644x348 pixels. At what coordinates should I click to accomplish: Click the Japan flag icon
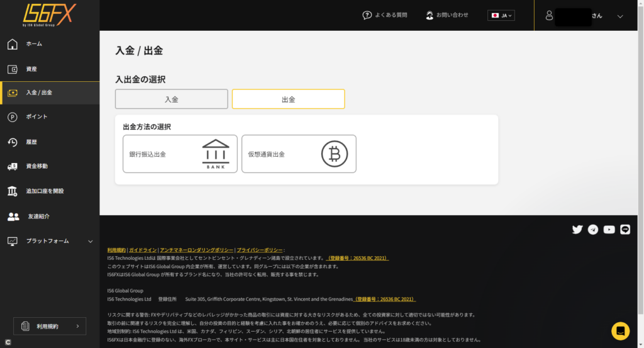495,16
